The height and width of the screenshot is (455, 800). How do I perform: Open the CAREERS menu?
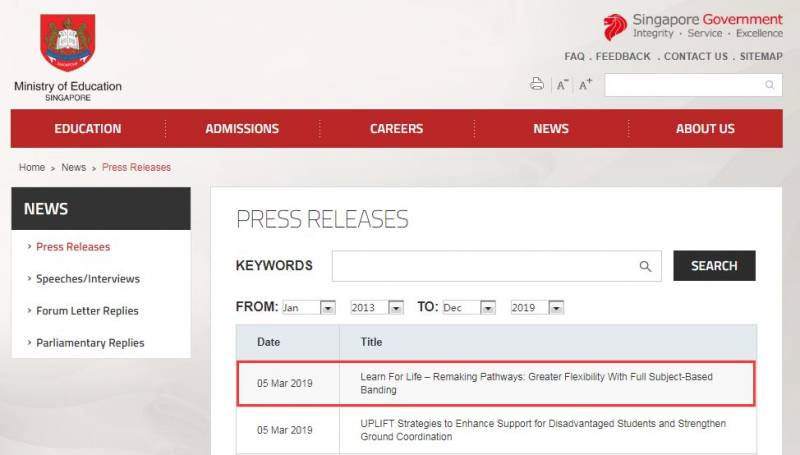396,129
